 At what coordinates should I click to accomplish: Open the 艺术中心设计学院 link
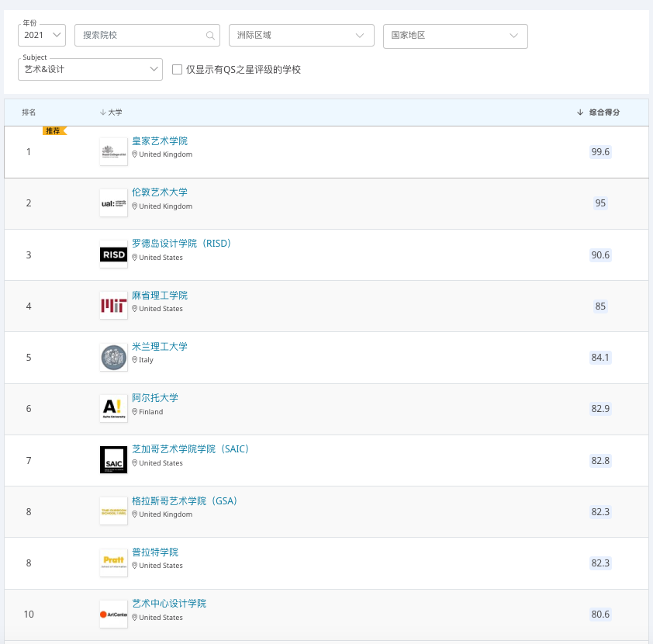click(168, 604)
